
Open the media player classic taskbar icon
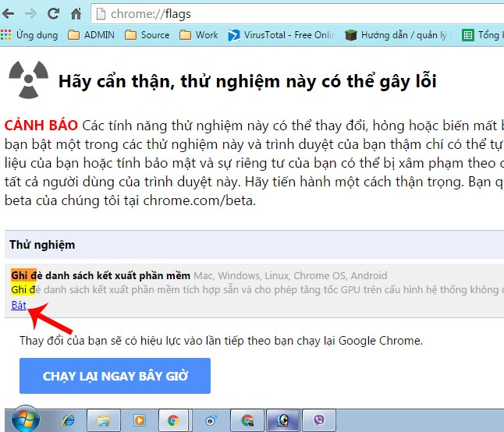pyautogui.click(x=283, y=420)
